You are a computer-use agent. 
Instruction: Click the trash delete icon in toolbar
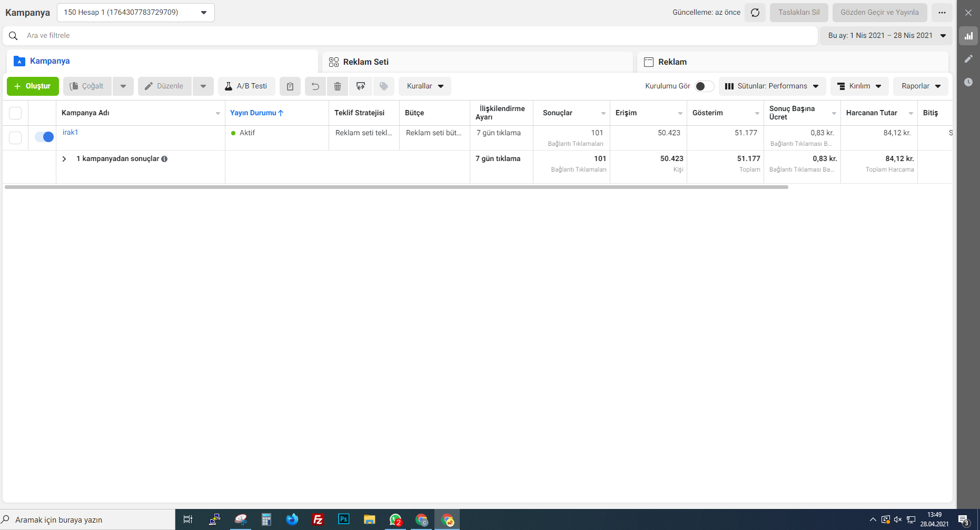(x=338, y=86)
